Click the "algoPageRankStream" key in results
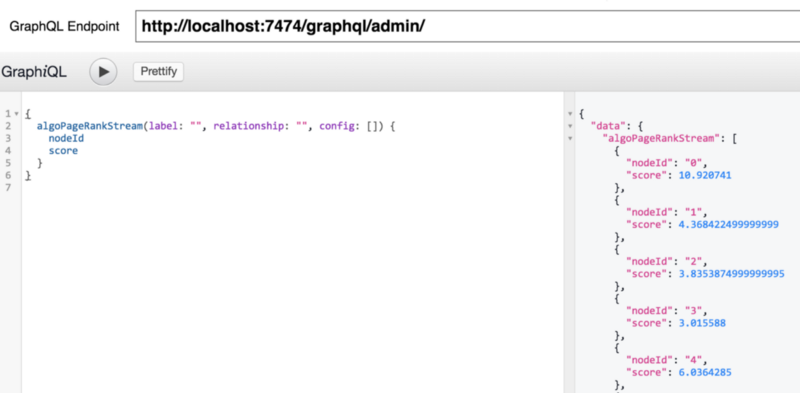 pos(661,138)
